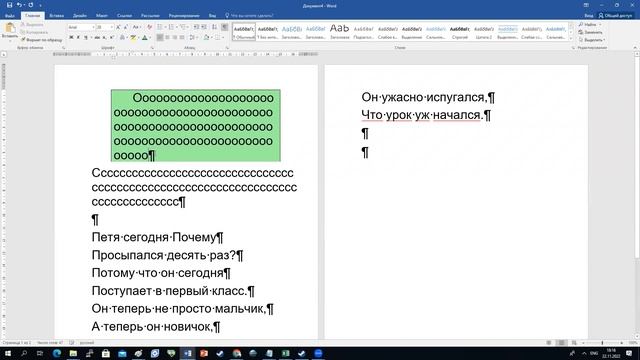640x360 pixels.
Task: Switch to the Рецензирование tab
Action: 184,16
